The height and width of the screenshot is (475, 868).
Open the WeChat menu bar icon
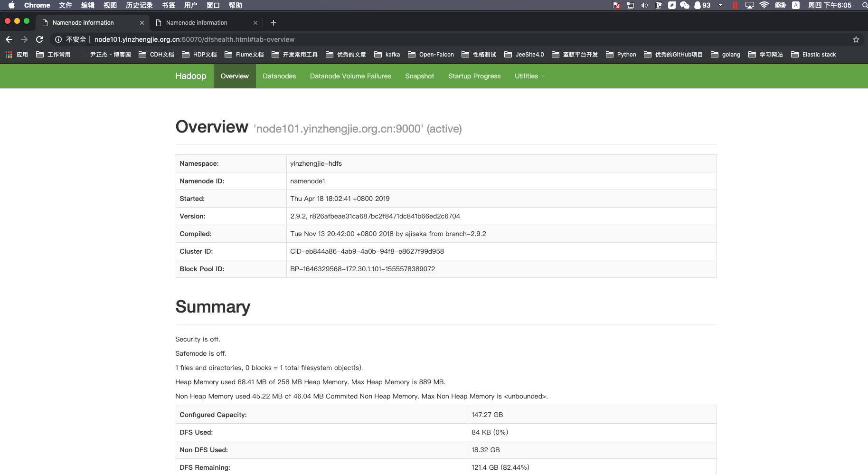pos(684,5)
